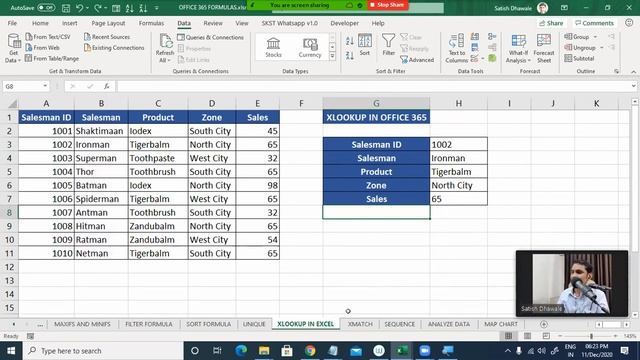Convert selection to Stocks data type
Image resolution: width=640 pixels, height=360 pixels.
click(x=273, y=47)
